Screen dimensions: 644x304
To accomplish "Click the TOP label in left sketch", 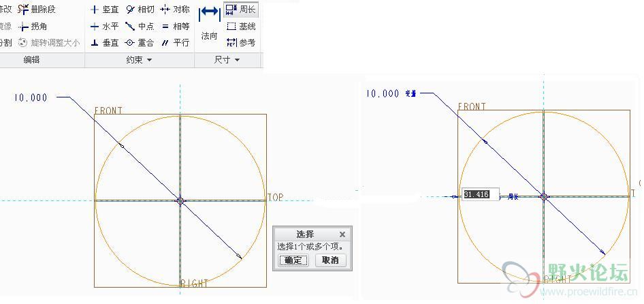I will [x=276, y=198].
